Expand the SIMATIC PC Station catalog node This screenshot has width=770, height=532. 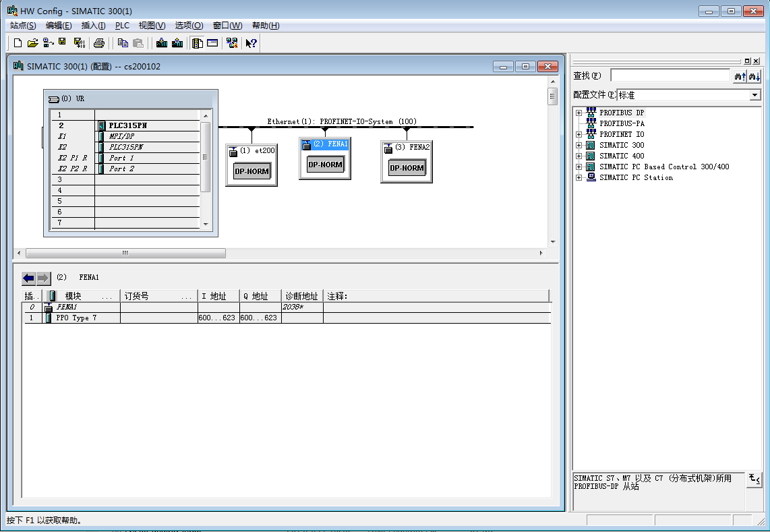(x=579, y=178)
